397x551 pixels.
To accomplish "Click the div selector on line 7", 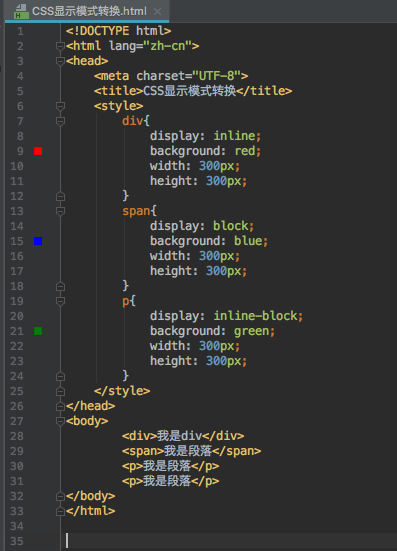I will pyautogui.click(x=132, y=121).
